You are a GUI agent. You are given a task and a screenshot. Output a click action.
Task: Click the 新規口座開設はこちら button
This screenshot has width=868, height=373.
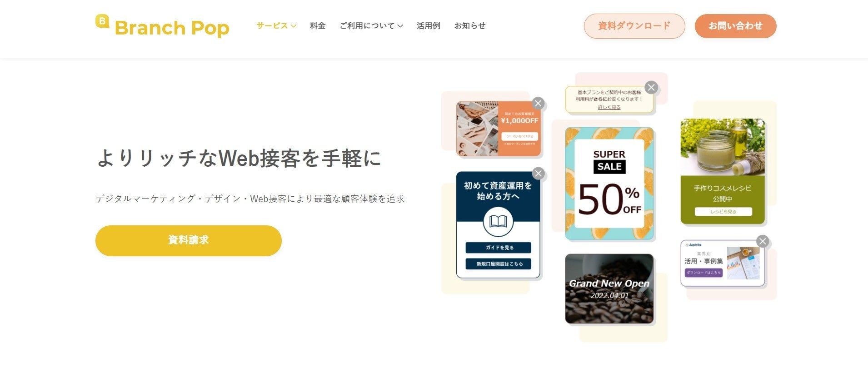499,264
